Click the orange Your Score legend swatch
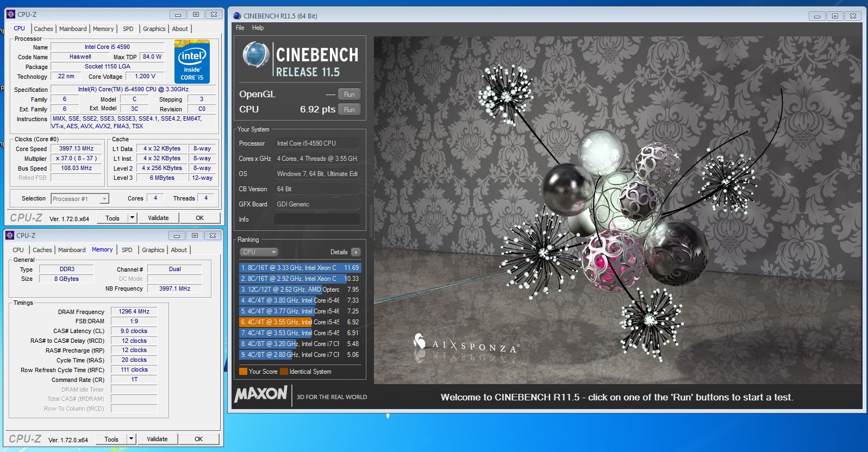The width and height of the screenshot is (868, 452). pos(243,372)
